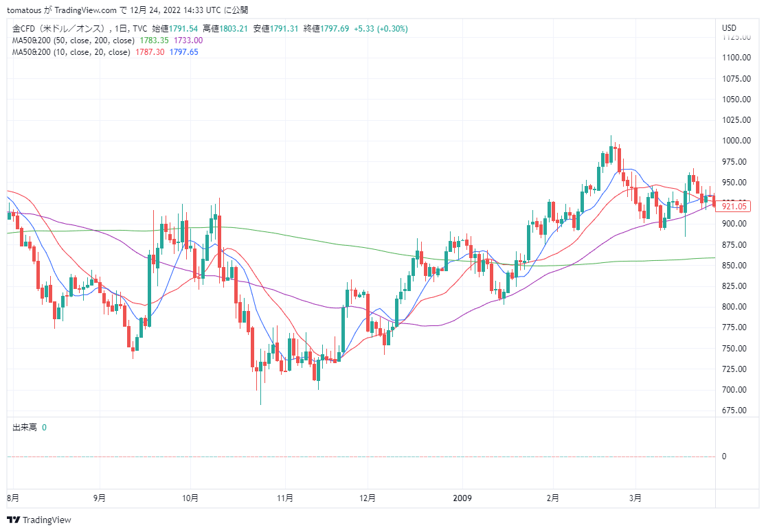The height and width of the screenshot is (532, 766).
Task: Click the 11月 time axis label
Action: [285, 498]
